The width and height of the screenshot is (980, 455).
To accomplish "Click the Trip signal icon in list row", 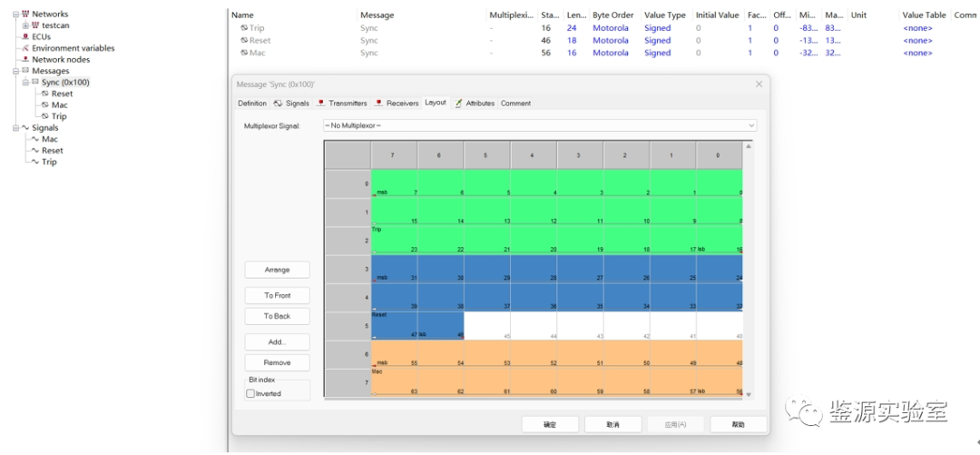I will click(244, 28).
